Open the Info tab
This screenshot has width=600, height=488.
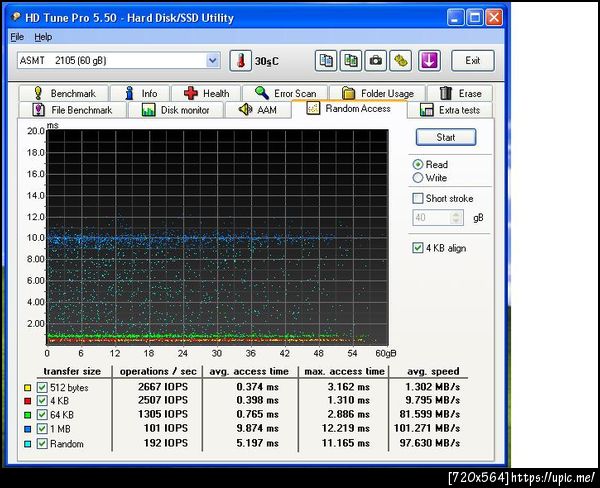point(140,93)
